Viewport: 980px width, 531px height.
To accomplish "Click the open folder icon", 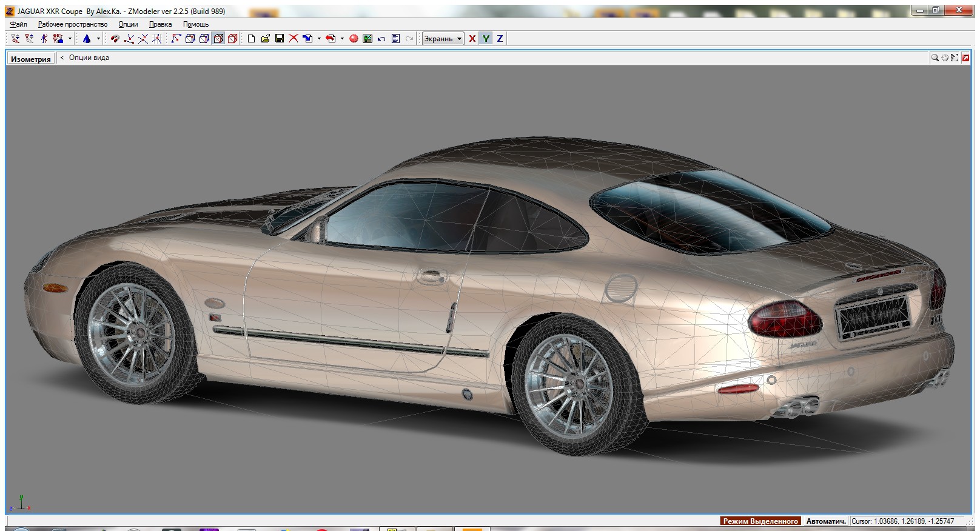I will point(265,39).
